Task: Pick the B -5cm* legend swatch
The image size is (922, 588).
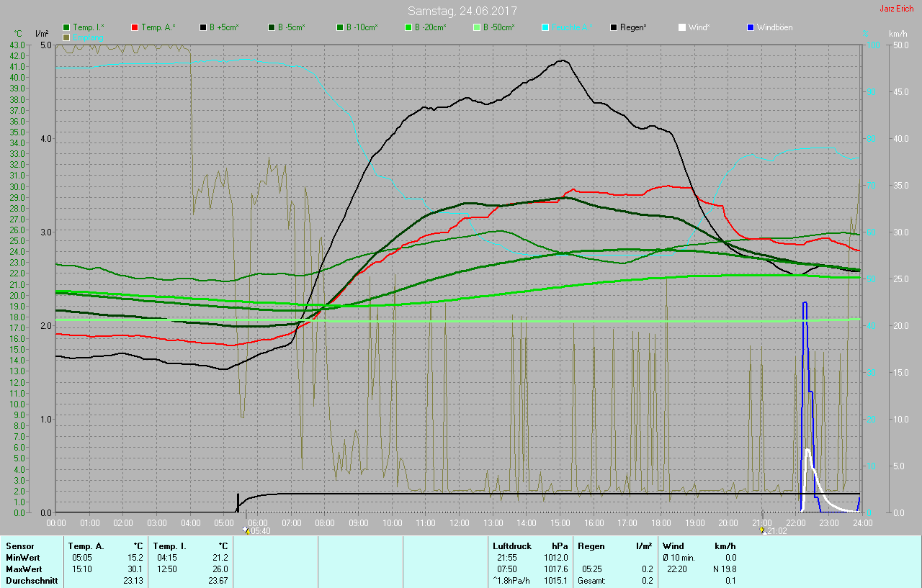Action: 272,27
